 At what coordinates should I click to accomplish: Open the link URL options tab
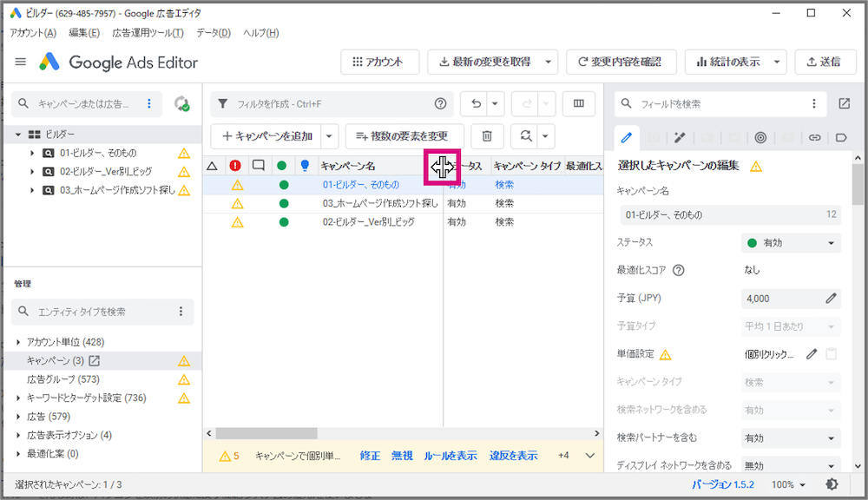click(x=814, y=137)
